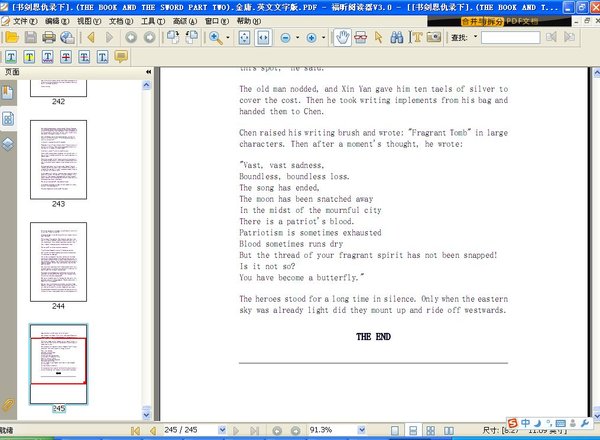The height and width of the screenshot is (440, 600).
Task: Open the page number dropdown 245 / 245
Action: click(222, 430)
